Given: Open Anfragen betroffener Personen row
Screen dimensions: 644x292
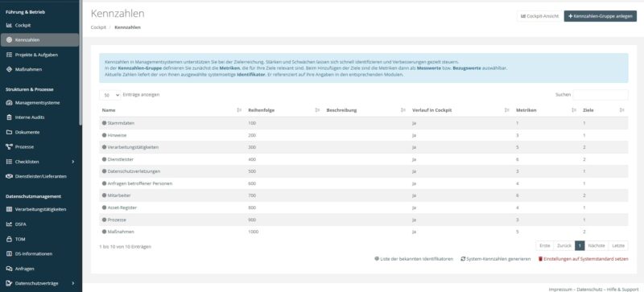Looking at the screenshot, I should (x=139, y=183).
